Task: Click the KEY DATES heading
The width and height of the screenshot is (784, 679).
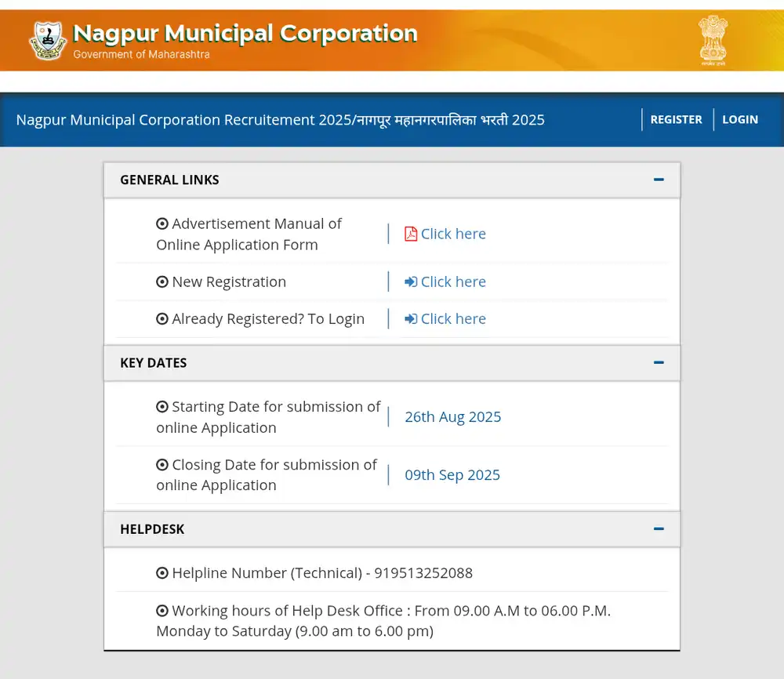Action: (154, 362)
